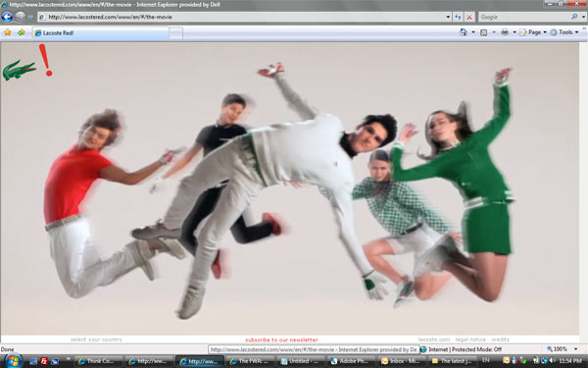The image size is (588, 368).
Task: Click the Internet Protected Mode zone indicator
Action: click(x=462, y=349)
